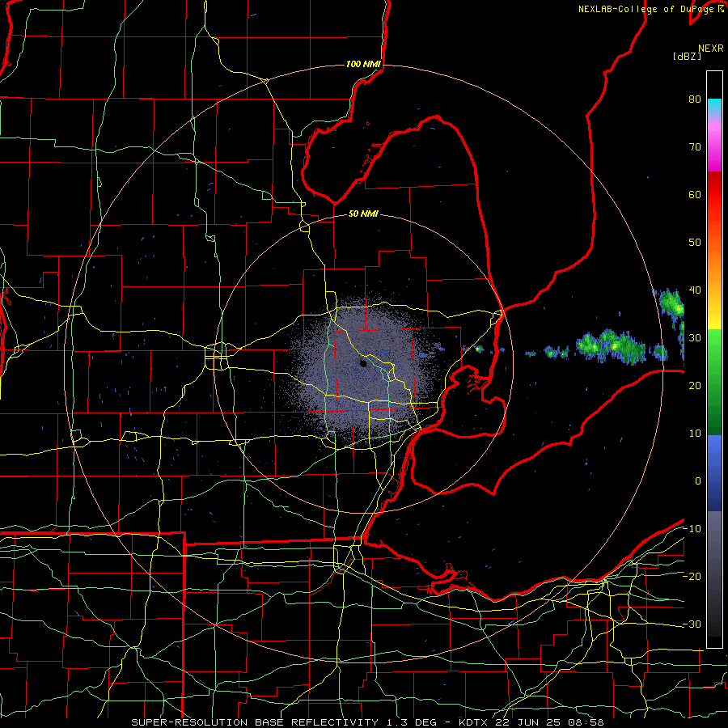Click the -30 value on the dBZ scale

pos(692,624)
